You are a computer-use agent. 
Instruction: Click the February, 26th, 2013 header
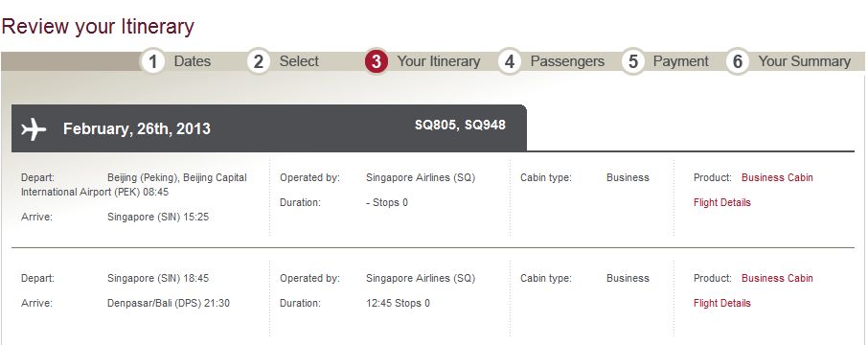[x=137, y=129]
